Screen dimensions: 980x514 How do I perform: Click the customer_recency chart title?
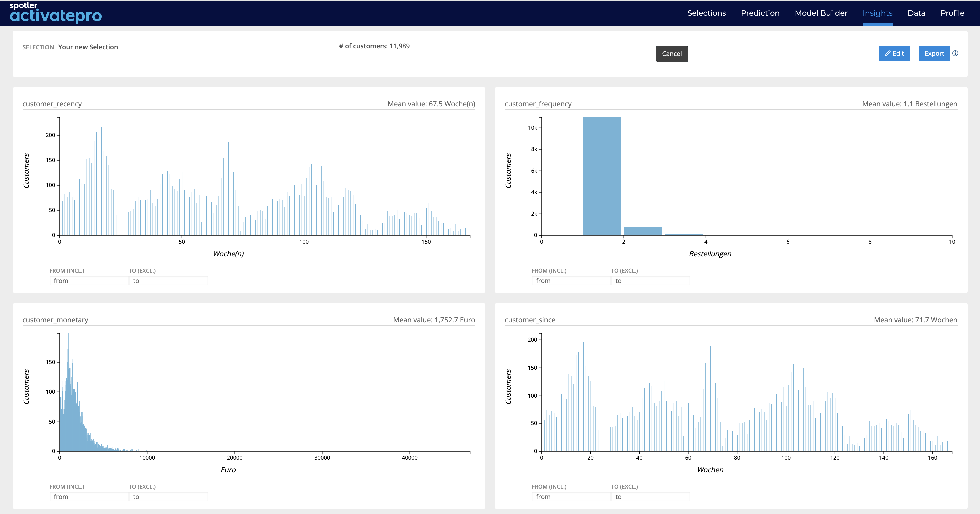point(52,104)
